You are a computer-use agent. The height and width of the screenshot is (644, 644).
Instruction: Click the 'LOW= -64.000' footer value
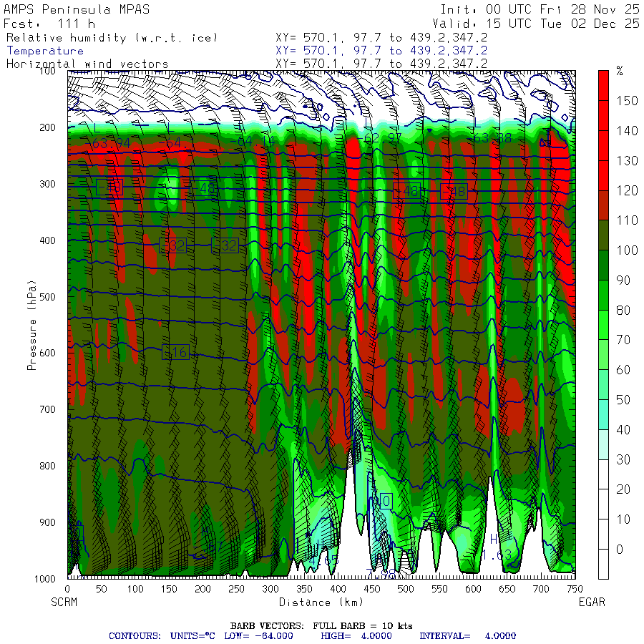(259, 636)
